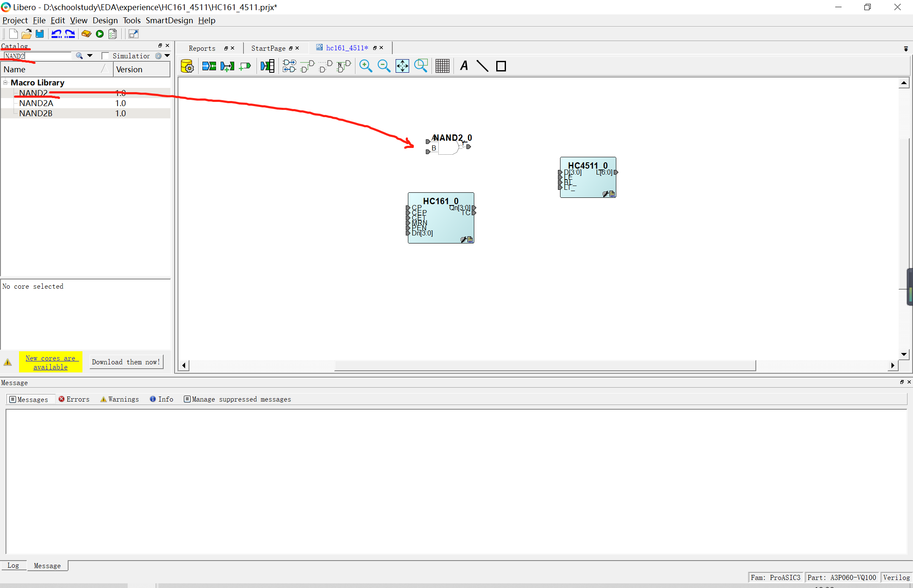Show the Errors message filter

(x=74, y=399)
